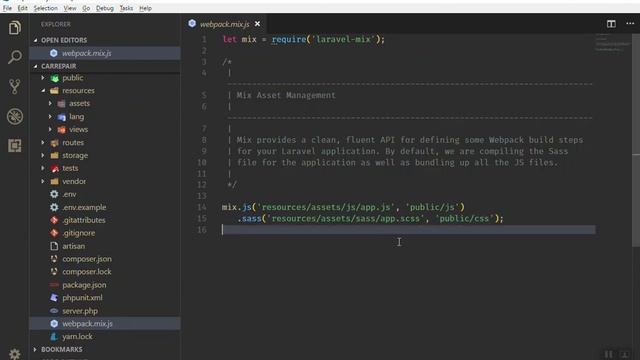Click the webpack.mix.js tab file icon
This screenshot has width=640, height=360.
click(192, 24)
